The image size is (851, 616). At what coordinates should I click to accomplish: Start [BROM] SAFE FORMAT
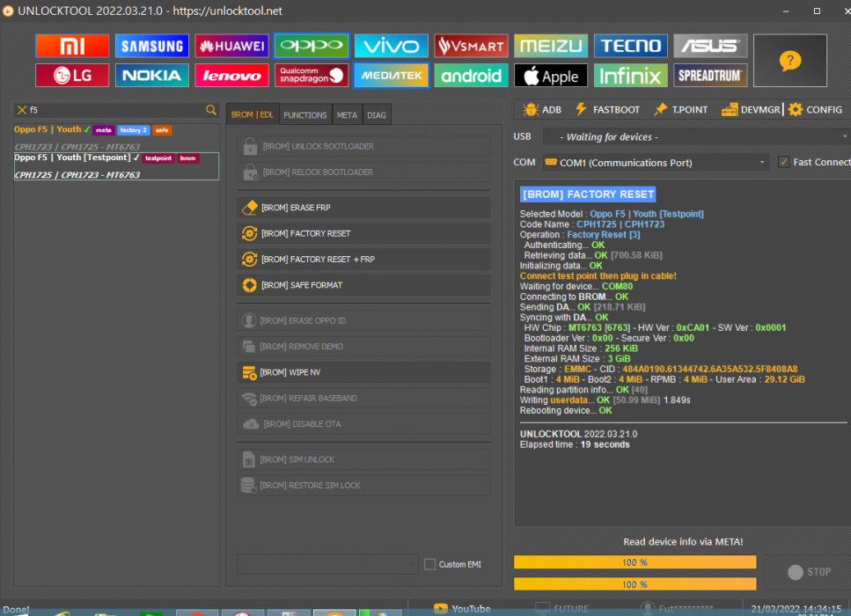coord(363,285)
